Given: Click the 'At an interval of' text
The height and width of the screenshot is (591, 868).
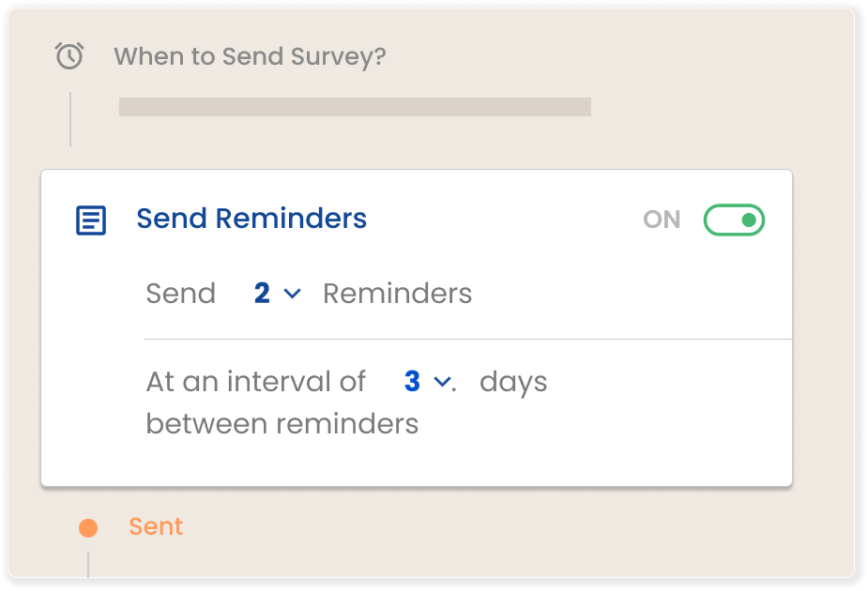Looking at the screenshot, I should tap(255, 381).
